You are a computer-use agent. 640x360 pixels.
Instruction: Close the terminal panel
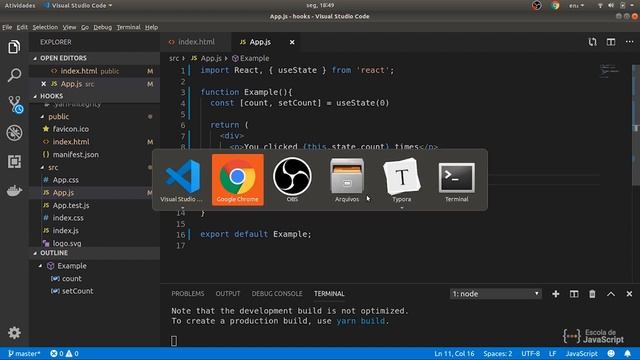coord(629,294)
